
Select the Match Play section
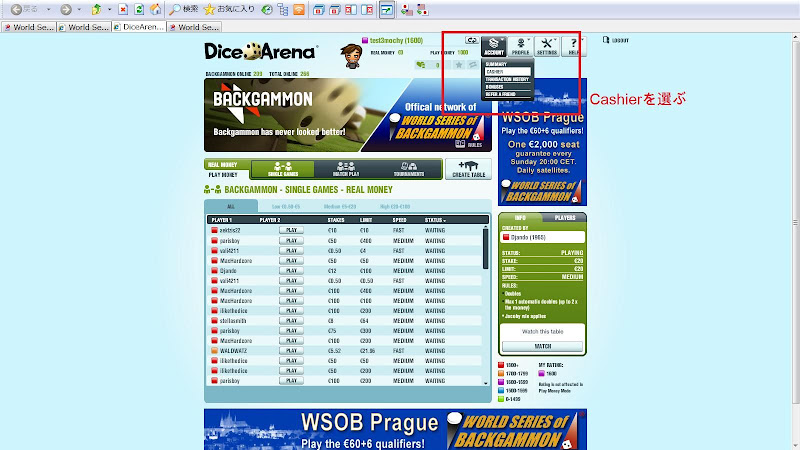point(346,169)
